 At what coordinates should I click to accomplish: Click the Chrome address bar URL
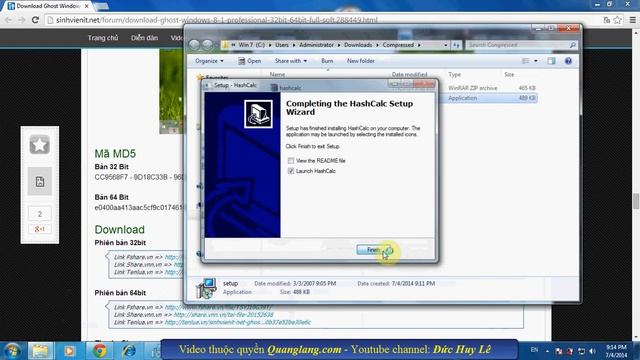tap(216, 20)
